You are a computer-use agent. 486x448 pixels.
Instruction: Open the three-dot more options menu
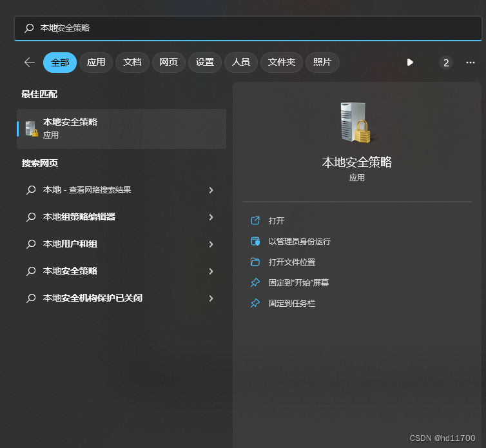click(x=471, y=63)
